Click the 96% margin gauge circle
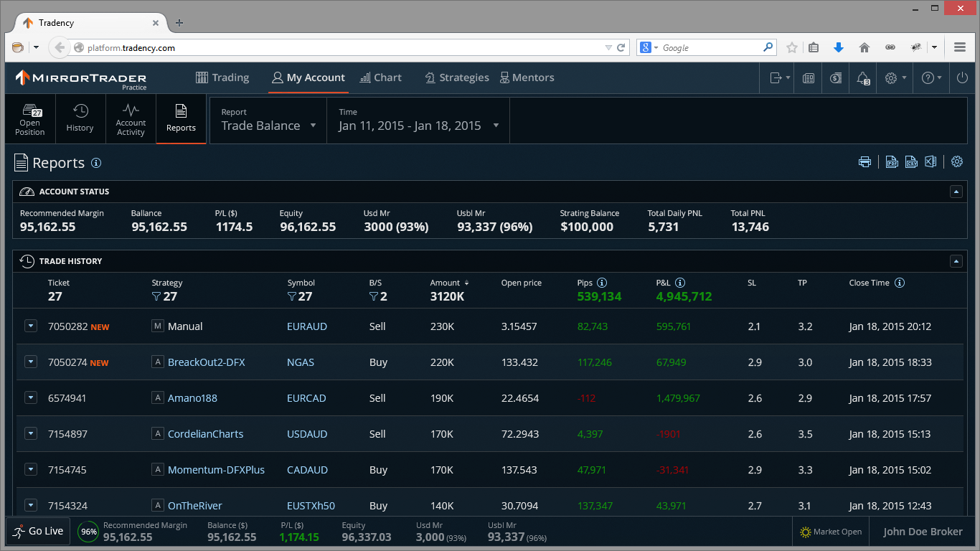This screenshot has width=980, height=551. (x=88, y=532)
